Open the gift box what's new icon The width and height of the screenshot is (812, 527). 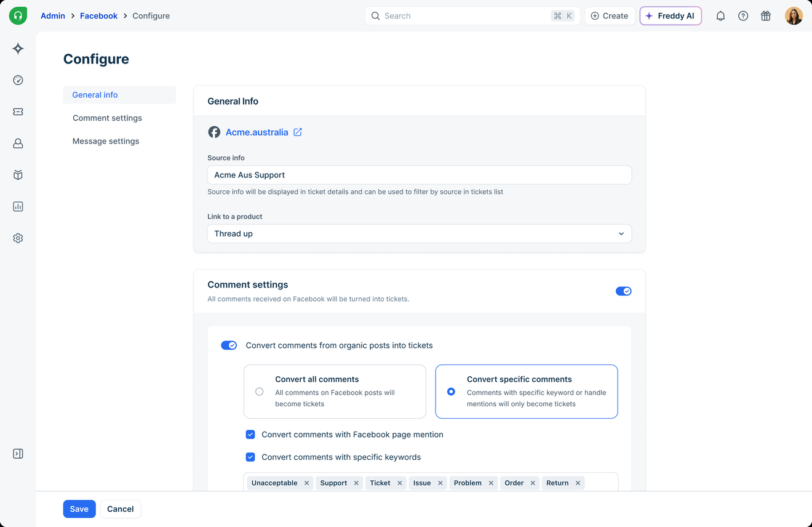[766, 16]
